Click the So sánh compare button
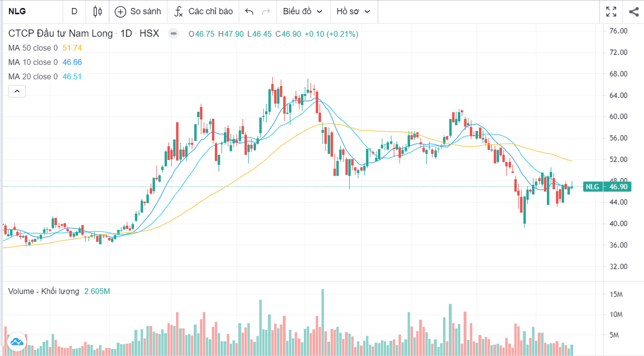Image resolution: width=644 pixels, height=356 pixels. [x=138, y=11]
